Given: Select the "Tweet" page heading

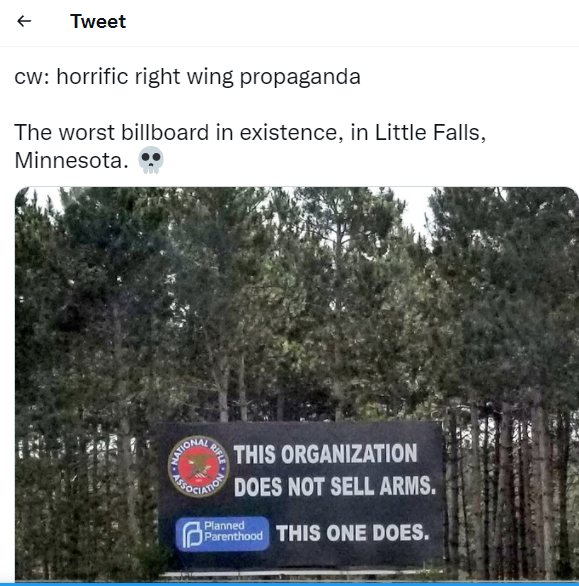Looking at the screenshot, I should point(98,21).
